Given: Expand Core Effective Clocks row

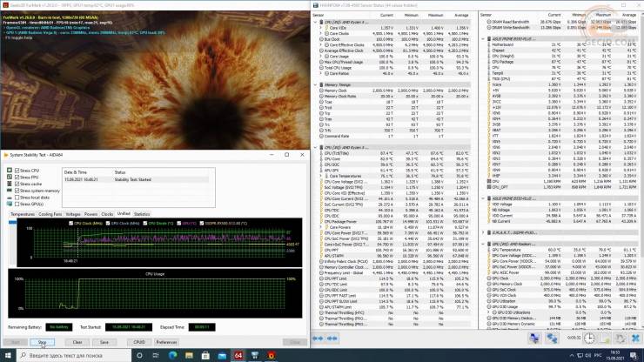Looking at the screenshot, I should [321, 44].
